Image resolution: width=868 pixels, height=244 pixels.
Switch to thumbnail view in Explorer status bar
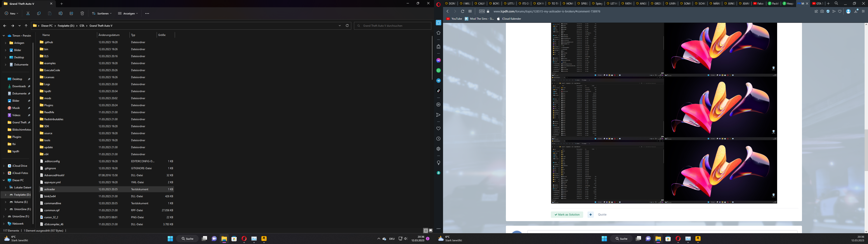431,230
